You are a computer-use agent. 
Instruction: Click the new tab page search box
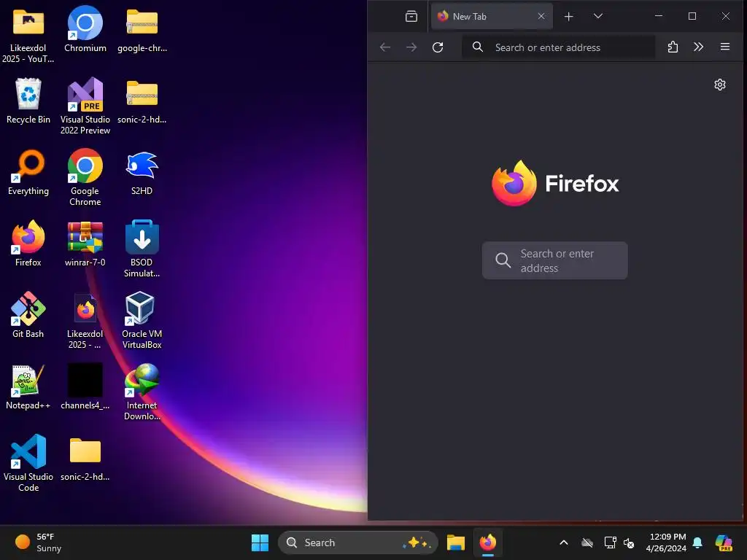tap(554, 260)
